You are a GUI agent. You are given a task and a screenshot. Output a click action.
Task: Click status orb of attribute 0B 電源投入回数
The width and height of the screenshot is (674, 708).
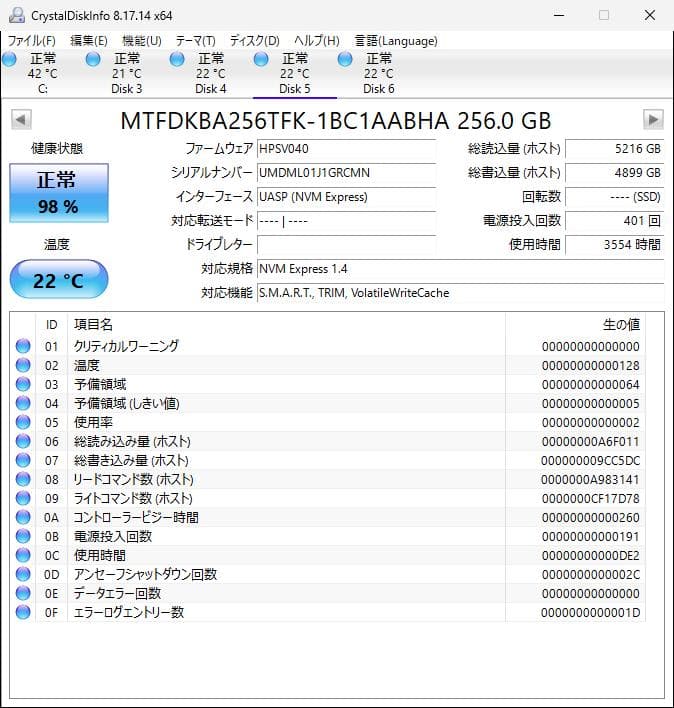pos(23,536)
